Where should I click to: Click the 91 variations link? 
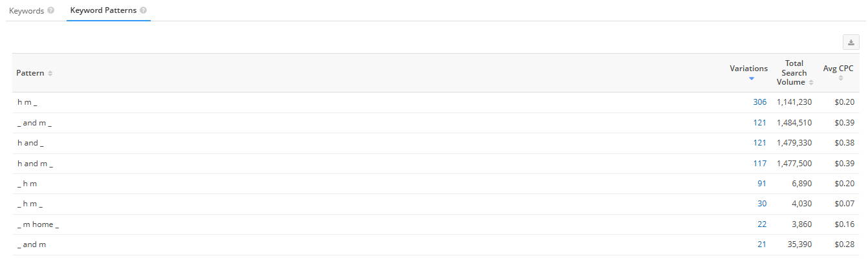761,184
